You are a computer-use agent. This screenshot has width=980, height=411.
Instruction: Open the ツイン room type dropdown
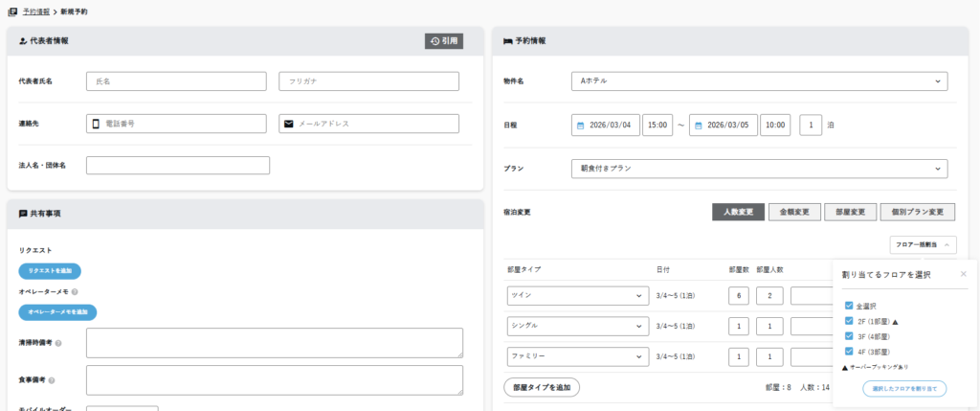coord(574,296)
